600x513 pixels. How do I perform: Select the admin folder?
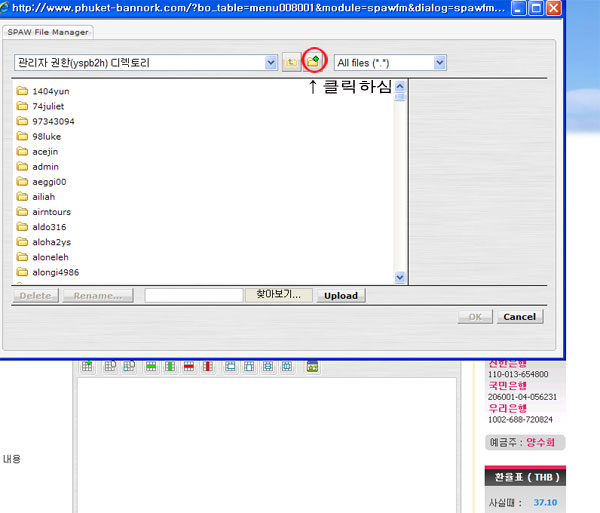(45, 167)
